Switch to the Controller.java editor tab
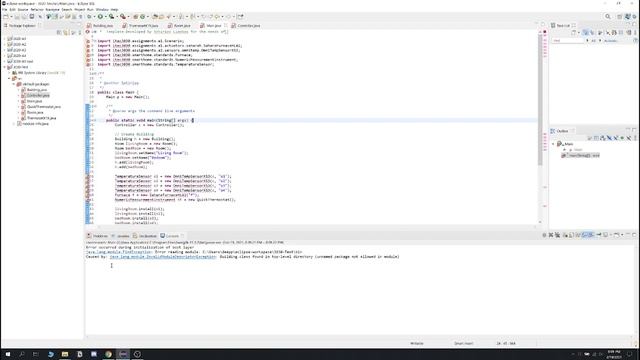The image size is (640, 360). (x=246, y=26)
